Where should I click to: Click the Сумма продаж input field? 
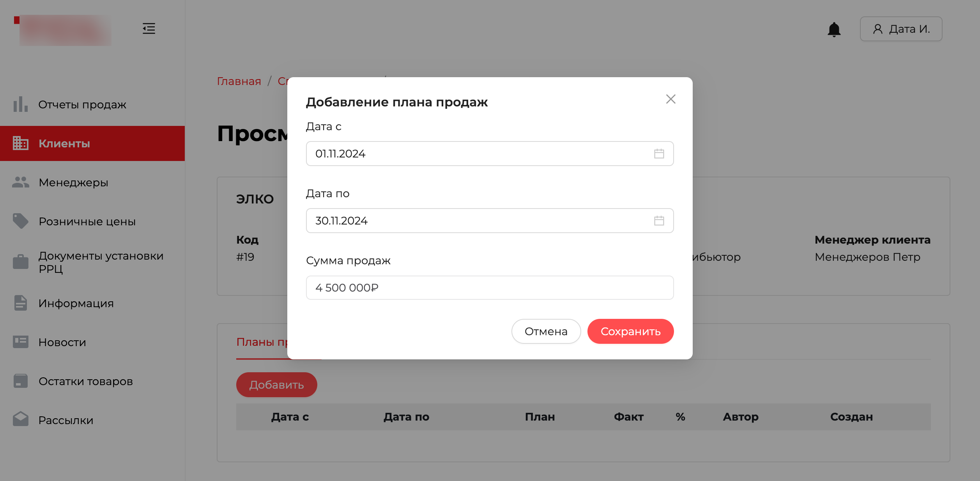click(489, 288)
